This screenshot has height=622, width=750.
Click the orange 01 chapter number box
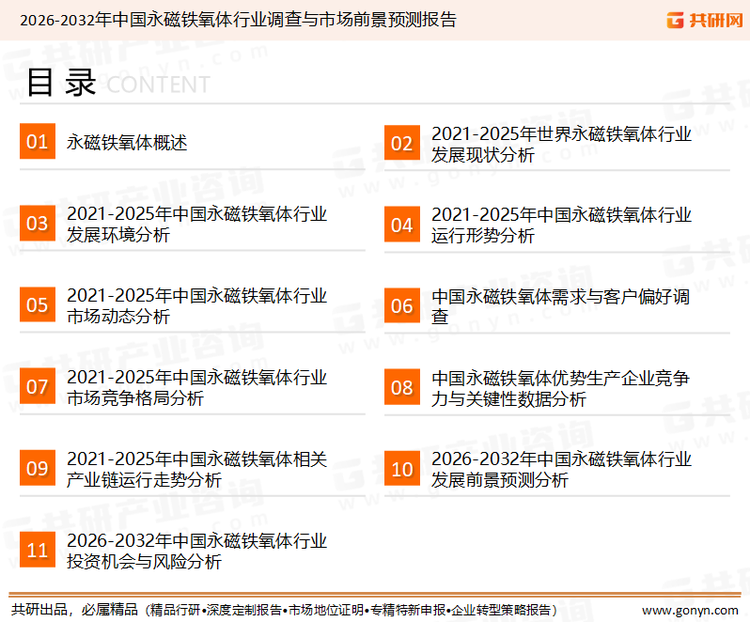coord(37,141)
